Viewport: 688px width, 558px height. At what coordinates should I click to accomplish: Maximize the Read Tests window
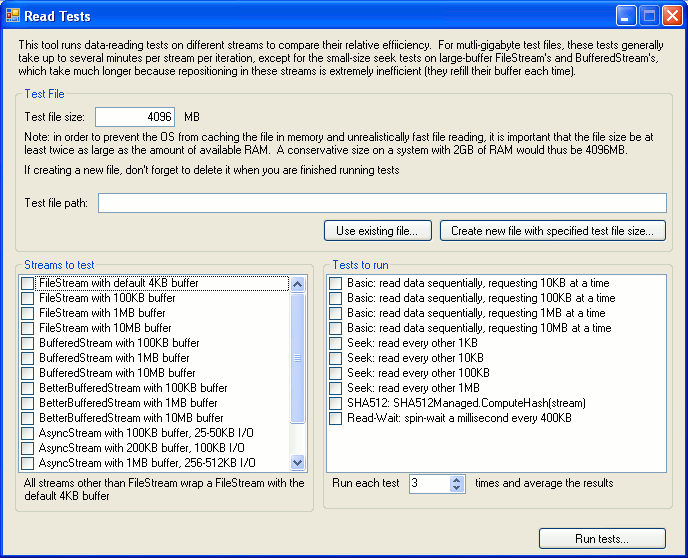(648, 15)
